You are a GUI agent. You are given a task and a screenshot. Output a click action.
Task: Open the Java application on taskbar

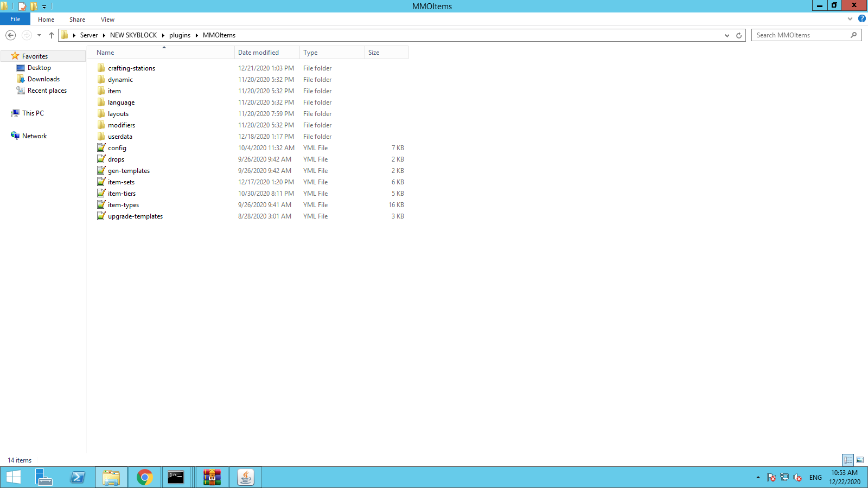(x=246, y=477)
